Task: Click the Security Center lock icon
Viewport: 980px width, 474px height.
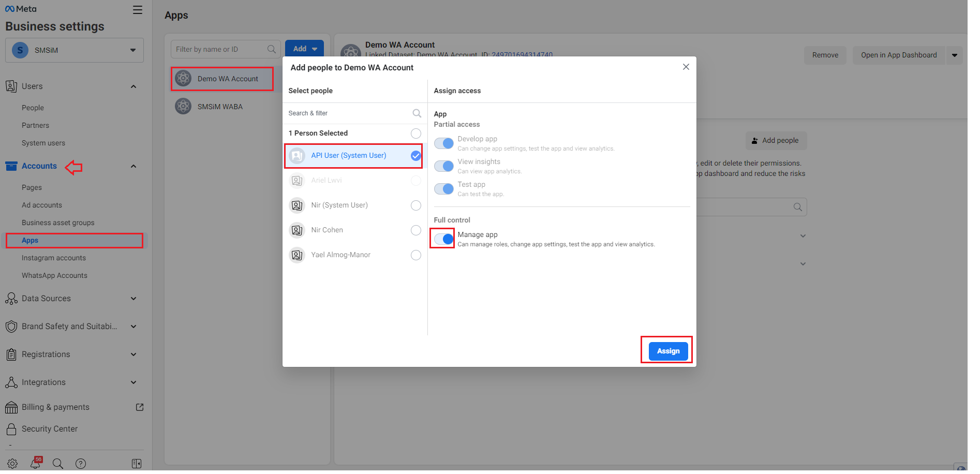Action: (x=11, y=429)
